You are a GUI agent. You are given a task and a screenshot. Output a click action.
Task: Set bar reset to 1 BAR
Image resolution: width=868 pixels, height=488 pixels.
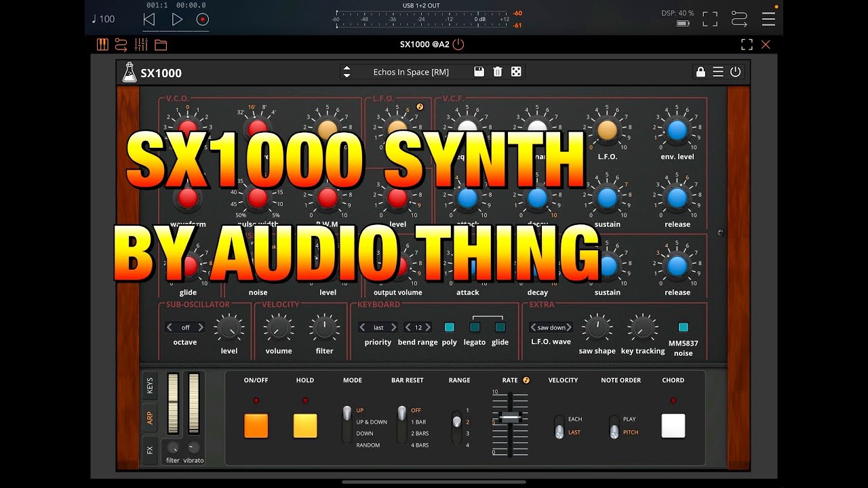(x=420, y=422)
